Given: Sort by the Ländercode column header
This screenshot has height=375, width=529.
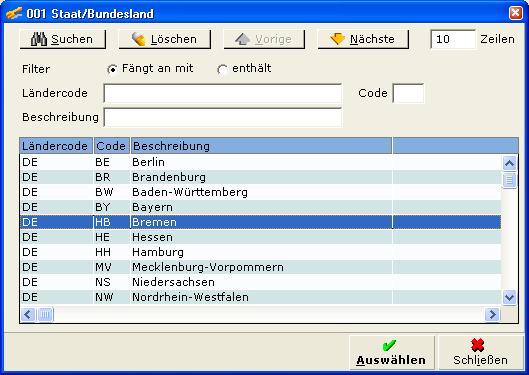Looking at the screenshot, I should (x=56, y=146).
